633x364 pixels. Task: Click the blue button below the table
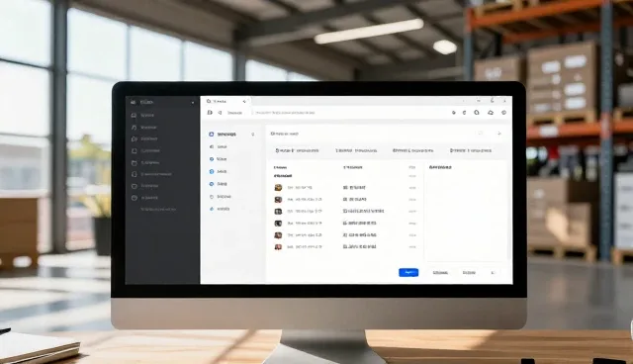tap(408, 273)
